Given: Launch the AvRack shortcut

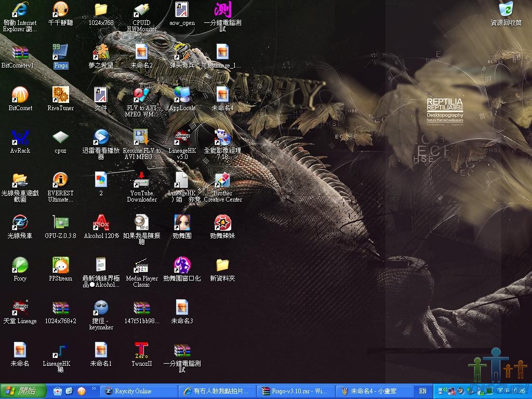Looking at the screenshot, I should click(x=20, y=137).
